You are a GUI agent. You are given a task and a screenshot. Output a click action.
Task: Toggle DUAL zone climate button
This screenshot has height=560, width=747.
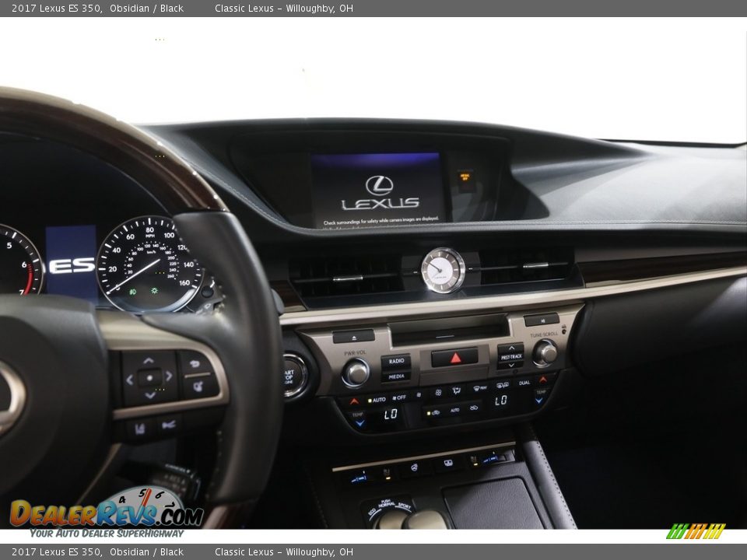(x=524, y=383)
